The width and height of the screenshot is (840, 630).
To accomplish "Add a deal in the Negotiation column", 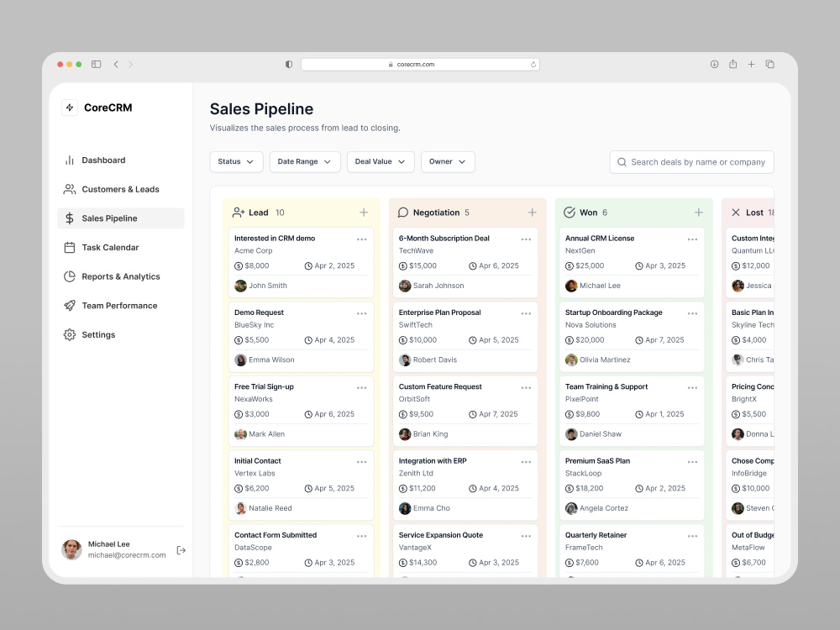I will click(532, 213).
